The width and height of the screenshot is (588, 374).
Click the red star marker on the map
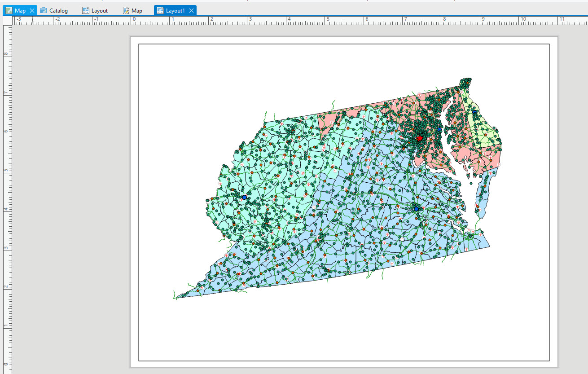coord(420,138)
